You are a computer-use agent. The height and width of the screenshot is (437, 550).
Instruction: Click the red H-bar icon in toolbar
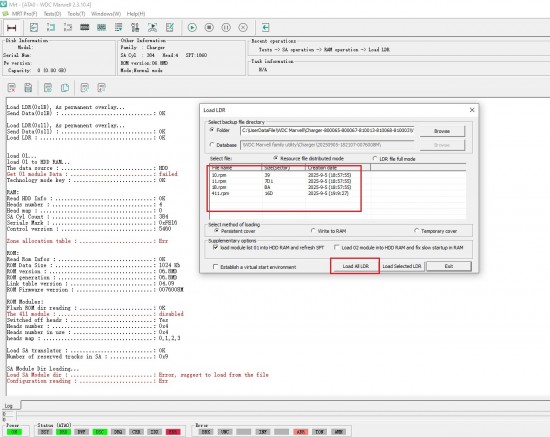click(12, 27)
